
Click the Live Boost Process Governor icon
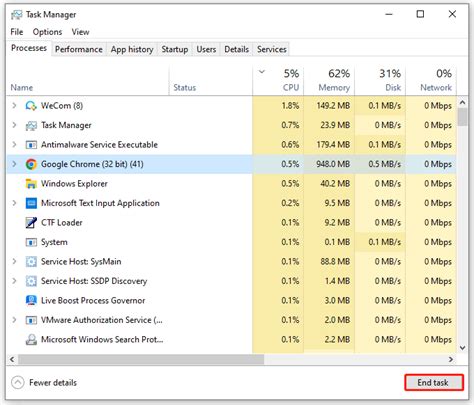pos(31,301)
